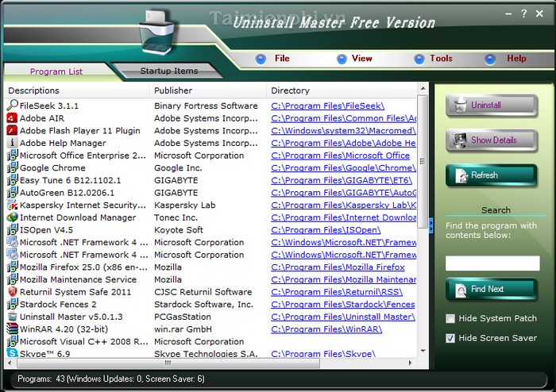The image size is (556, 392).
Task: Click the Adobe AIR red icon
Action: (x=13, y=118)
